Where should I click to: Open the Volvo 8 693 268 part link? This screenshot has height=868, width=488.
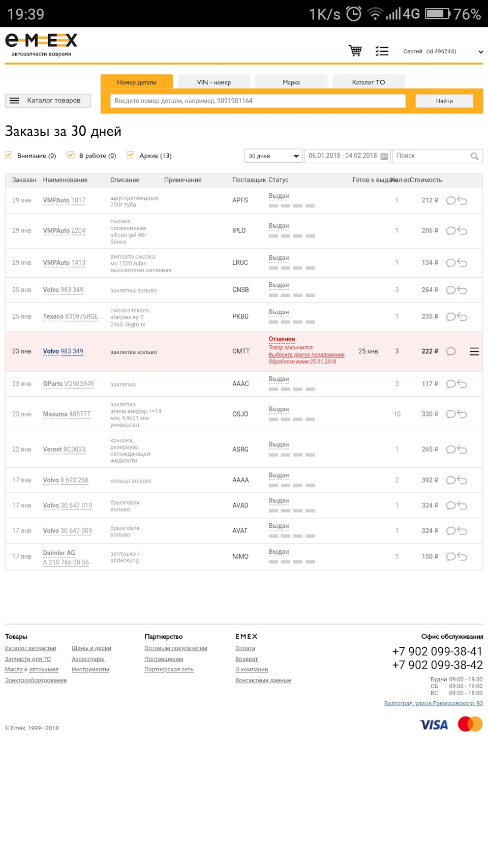point(66,480)
